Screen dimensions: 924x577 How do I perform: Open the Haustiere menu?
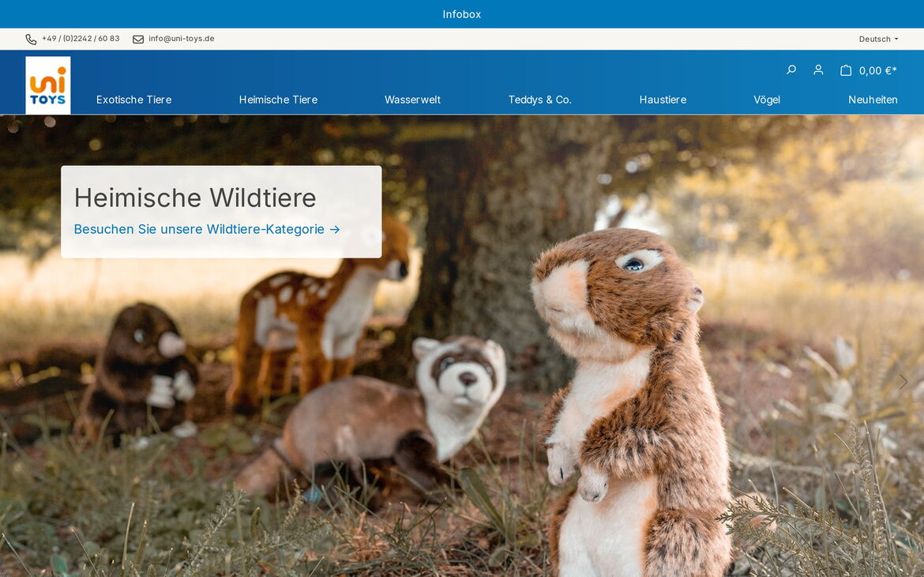click(663, 100)
